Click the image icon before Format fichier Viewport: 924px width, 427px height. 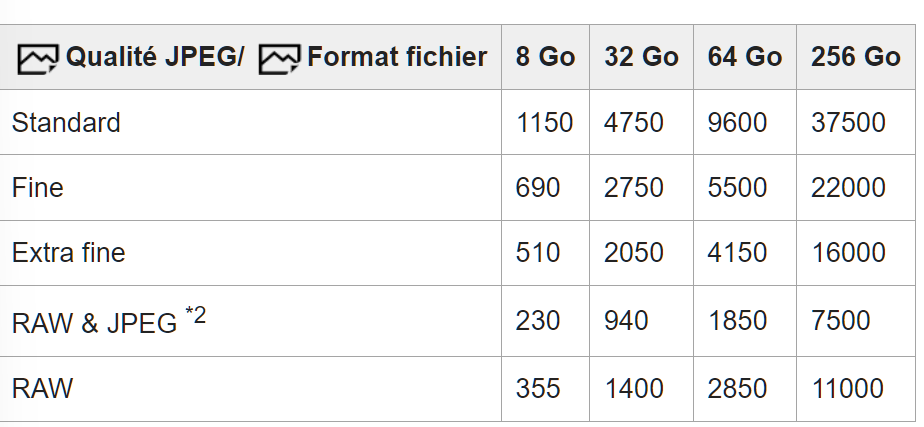coord(279,60)
